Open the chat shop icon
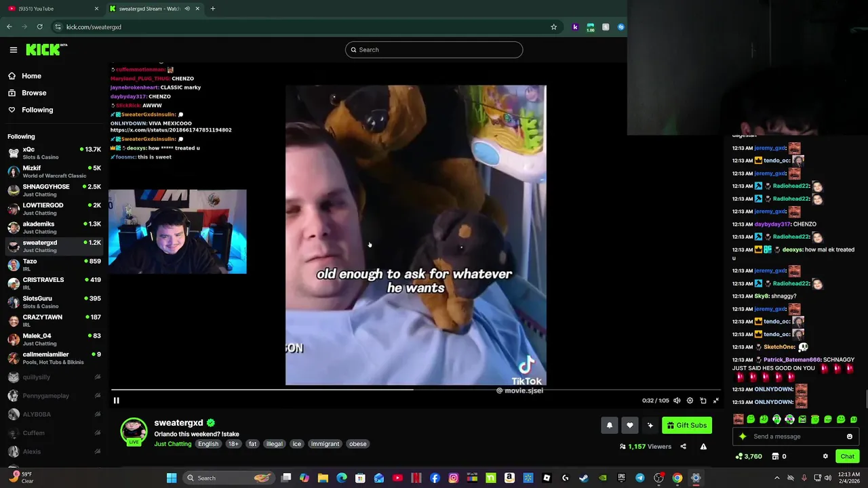This screenshot has height=488, width=868. point(775,456)
